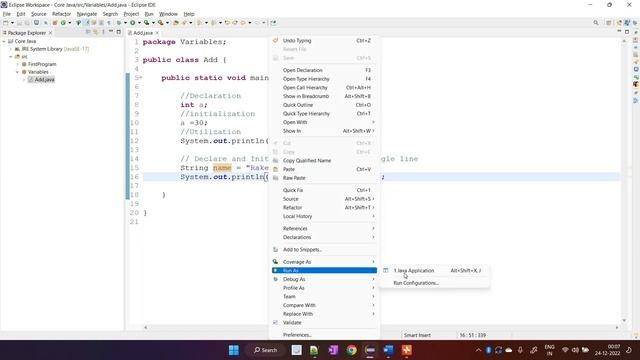Click Smart Insert in status bar
The width and height of the screenshot is (640, 360).
417,335
